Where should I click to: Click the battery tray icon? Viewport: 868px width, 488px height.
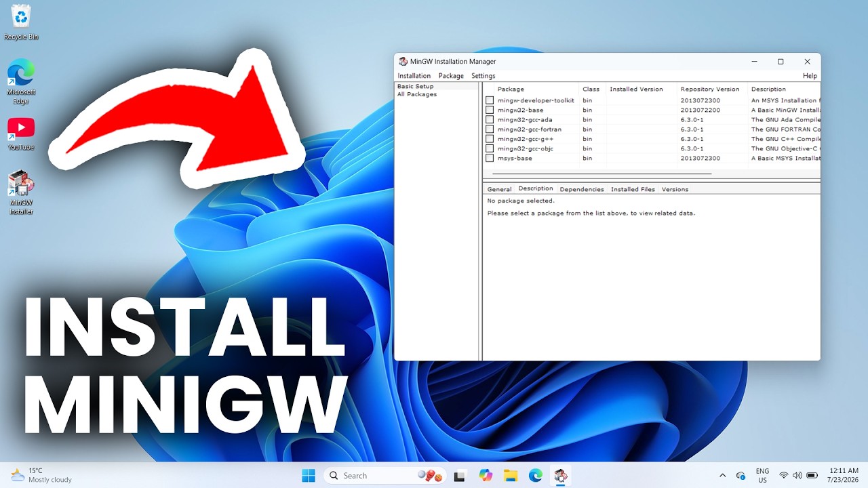coord(812,476)
